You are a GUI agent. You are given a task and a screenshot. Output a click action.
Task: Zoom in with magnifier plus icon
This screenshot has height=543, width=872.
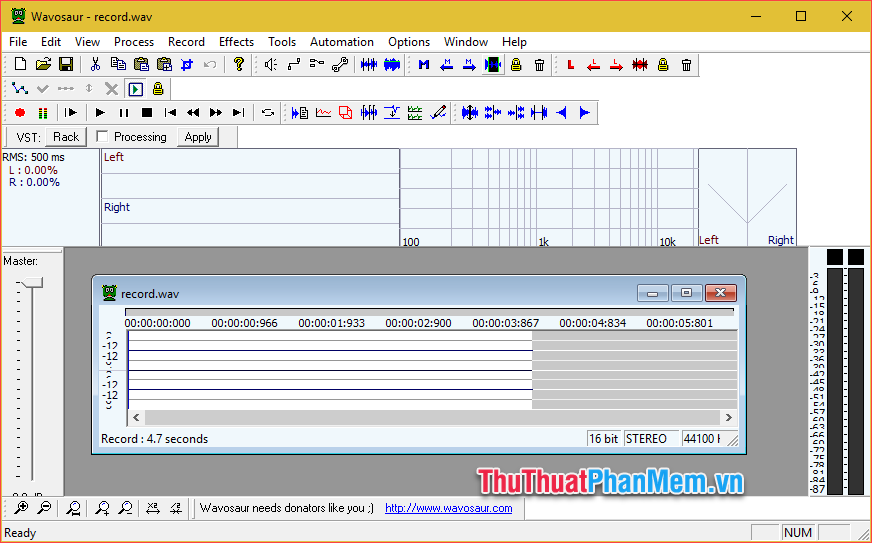tap(21, 507)
